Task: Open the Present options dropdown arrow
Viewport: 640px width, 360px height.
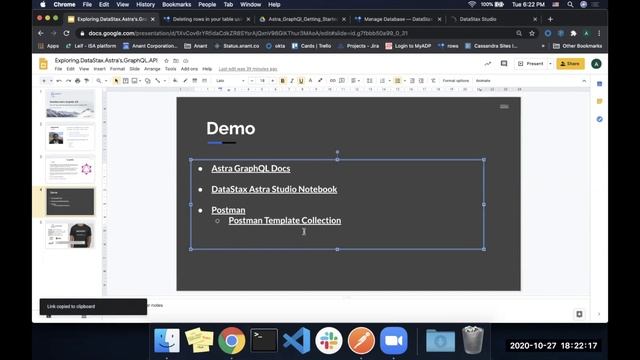Action: click(550, 64)
